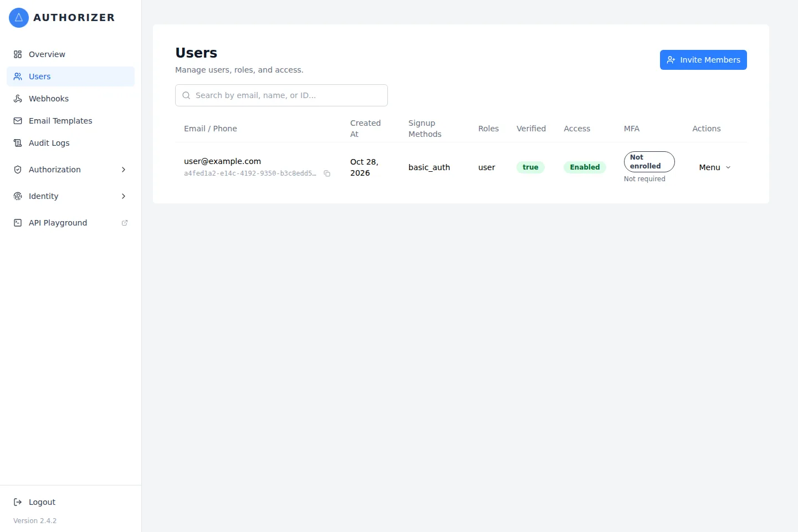Screen dimensions: 798x532
Task: Click the magnifier icon in the search box
Action: [186, 95]
